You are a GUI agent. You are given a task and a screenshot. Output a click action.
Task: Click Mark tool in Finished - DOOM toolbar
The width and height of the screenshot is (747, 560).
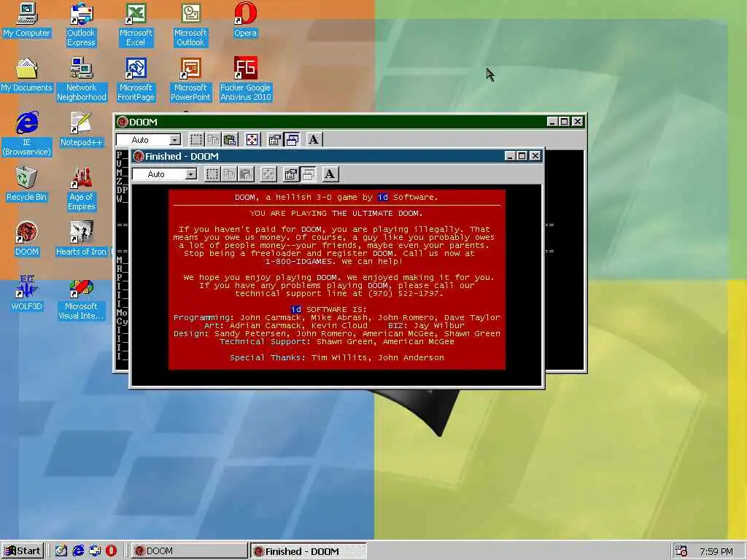212,174
